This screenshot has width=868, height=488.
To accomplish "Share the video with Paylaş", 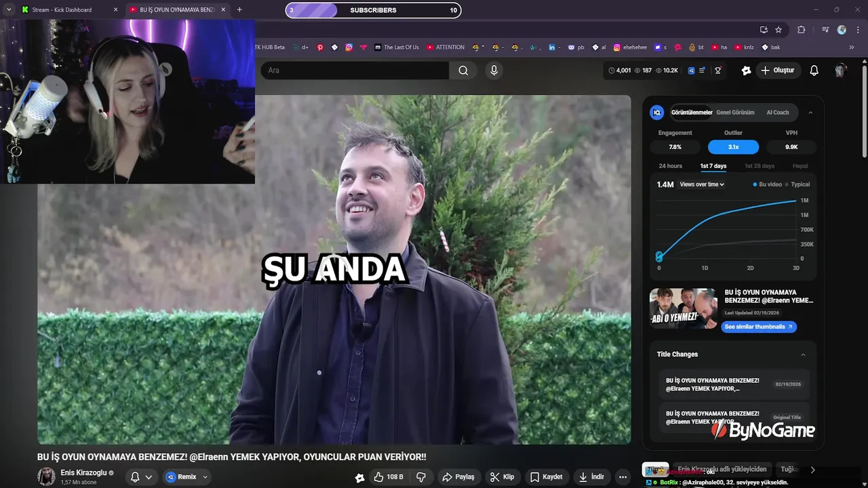I will (458, 477).
